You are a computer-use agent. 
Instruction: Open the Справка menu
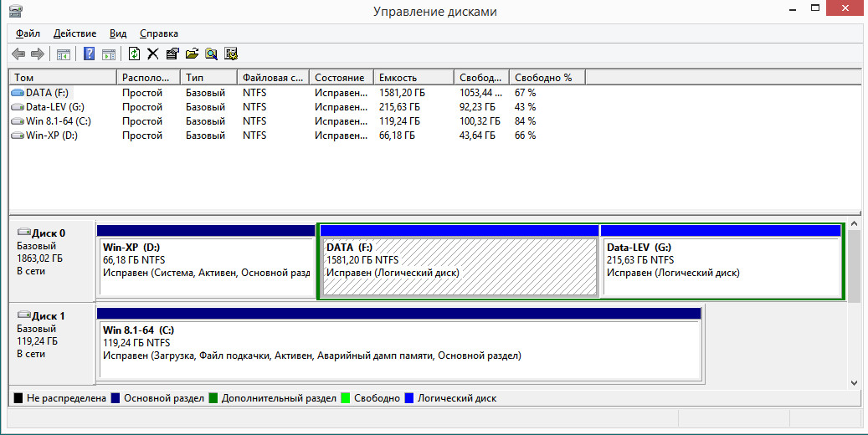click(159, 33)
